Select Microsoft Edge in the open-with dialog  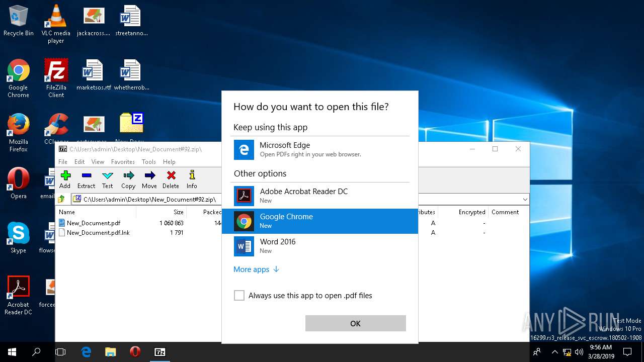[320, 150]
